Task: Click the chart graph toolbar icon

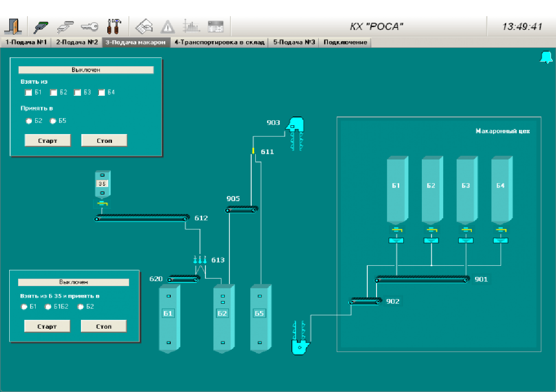Action: [x=191, y=26]
